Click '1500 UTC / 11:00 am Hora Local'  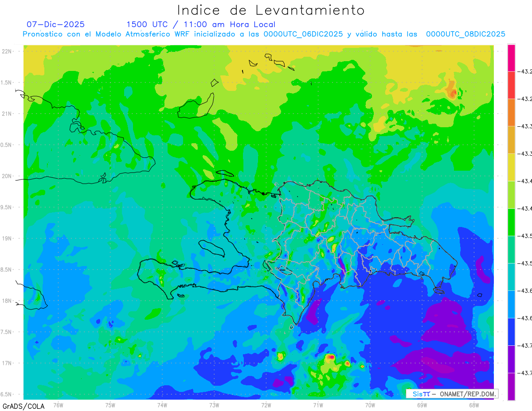[201, 25]
